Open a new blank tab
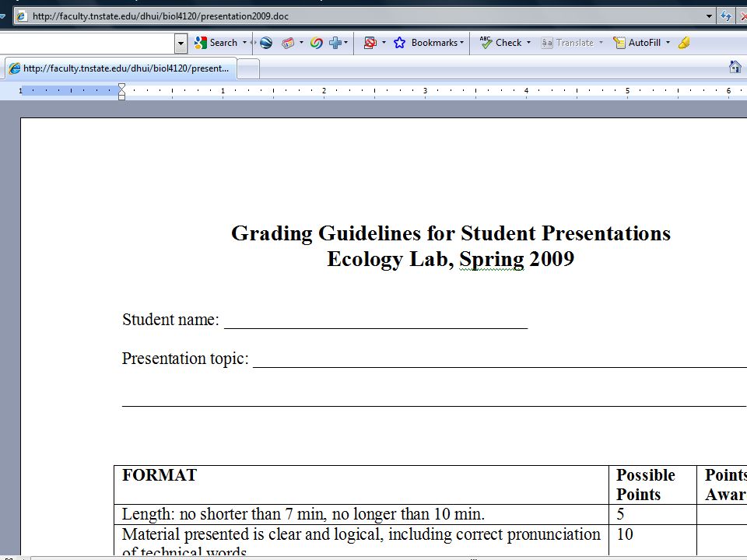The height and width of the screenshot is (560, 747). point(248,68)
